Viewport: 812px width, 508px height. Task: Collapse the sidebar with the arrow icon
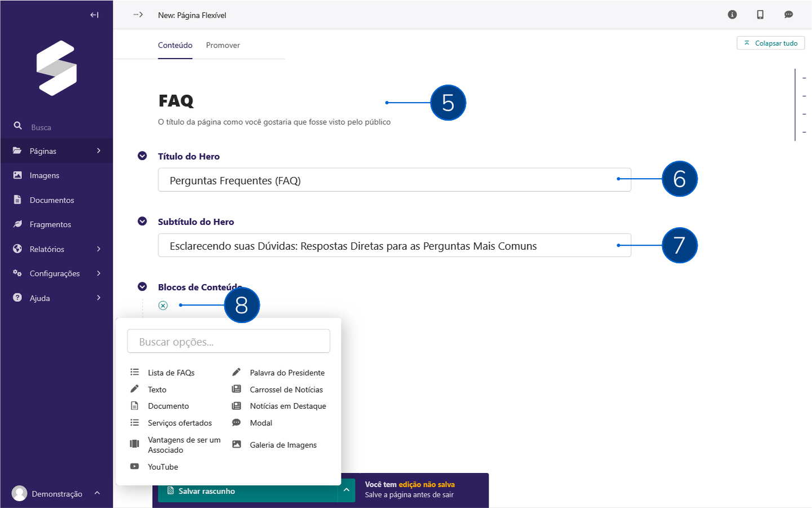(x=94, y=15)
